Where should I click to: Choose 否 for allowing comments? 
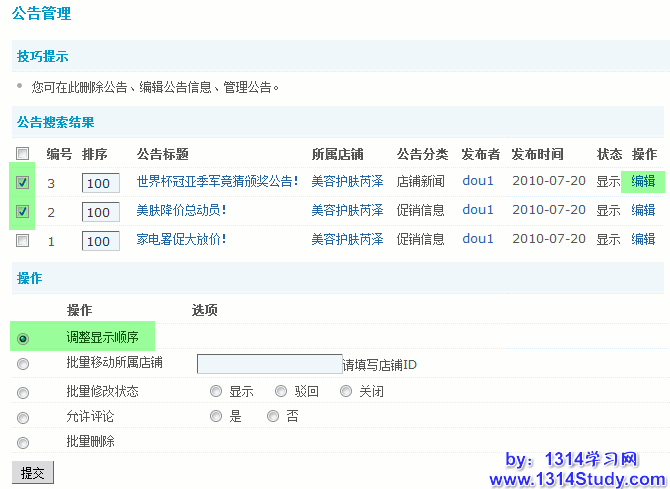click(273, 416)
